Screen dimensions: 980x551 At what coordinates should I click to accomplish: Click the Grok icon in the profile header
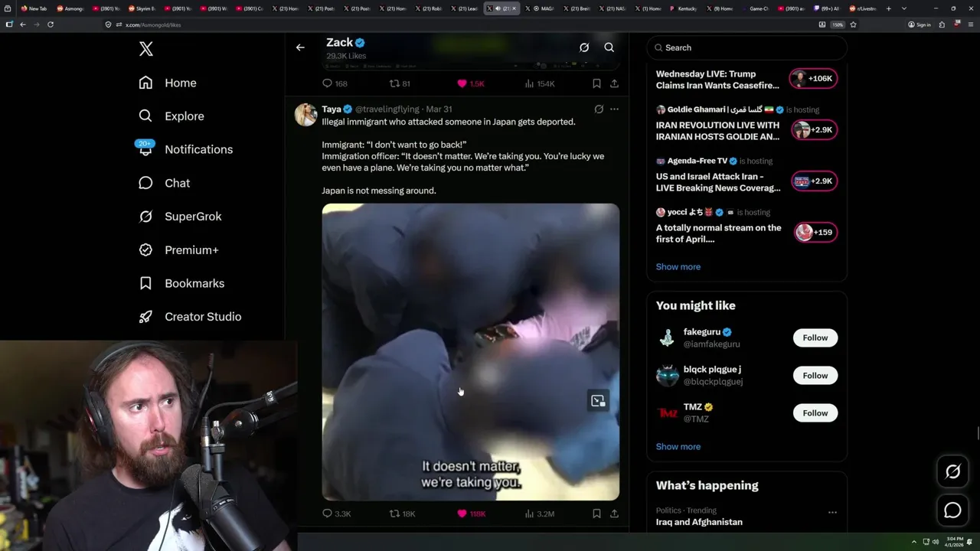tap(584, 47)
